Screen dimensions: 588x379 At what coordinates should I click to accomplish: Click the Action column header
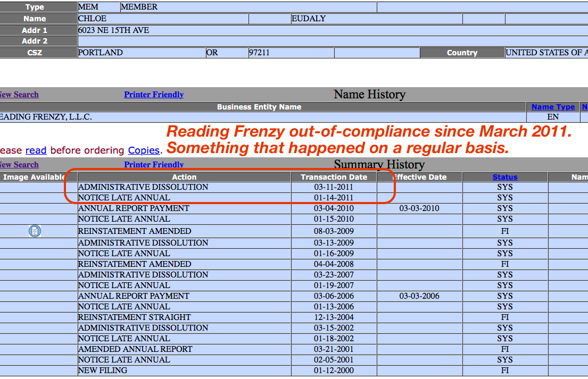pos(184,177)
